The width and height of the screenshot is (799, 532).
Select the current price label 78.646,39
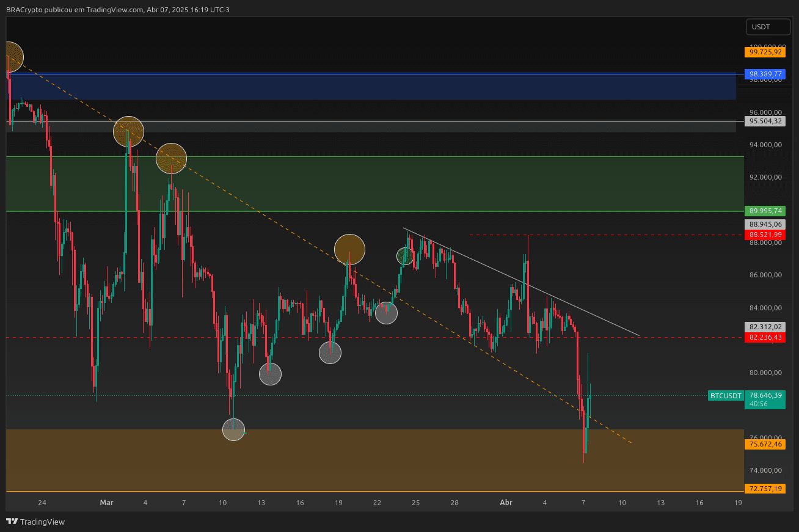click(x=765, y=395)
